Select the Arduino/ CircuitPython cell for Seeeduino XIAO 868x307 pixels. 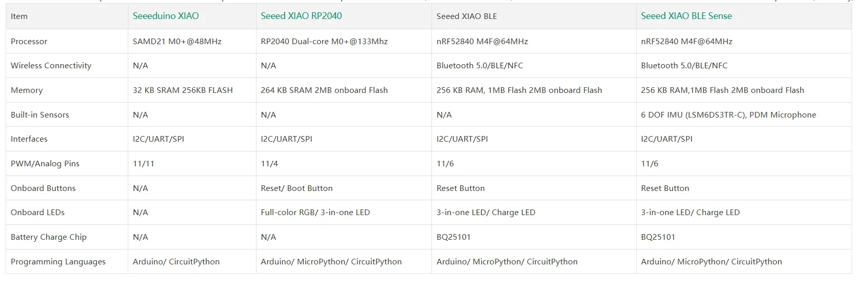pos(176,262)
